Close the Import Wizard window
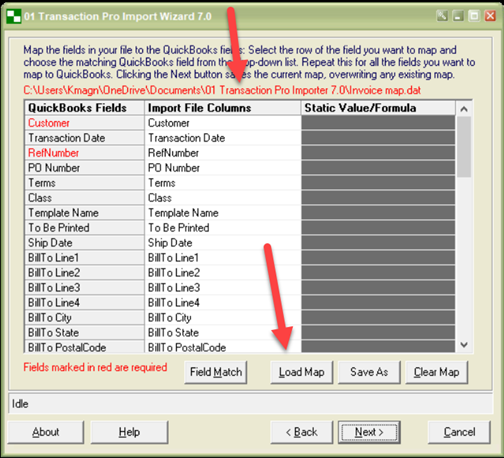 490,16
